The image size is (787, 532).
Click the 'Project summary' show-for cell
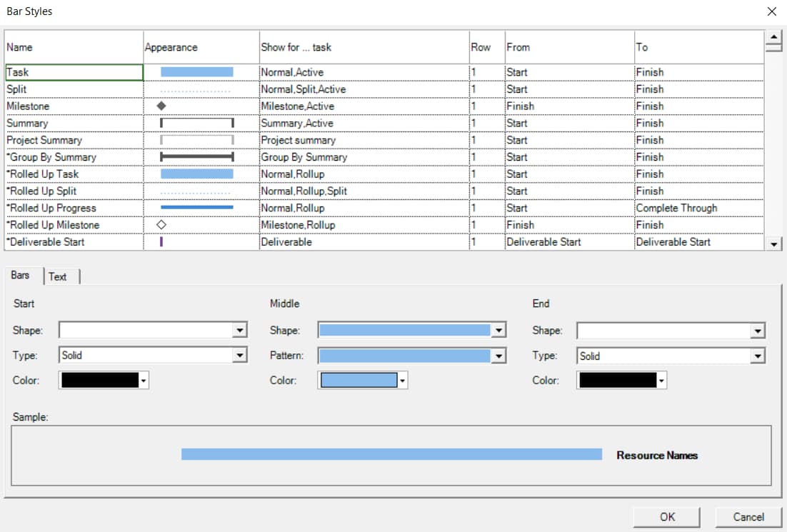364,141
